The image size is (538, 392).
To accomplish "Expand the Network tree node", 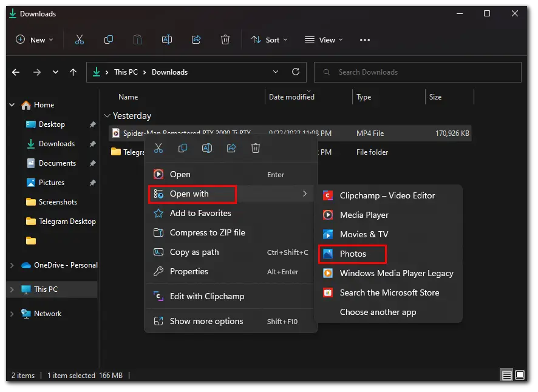I will tap(12, 314).
